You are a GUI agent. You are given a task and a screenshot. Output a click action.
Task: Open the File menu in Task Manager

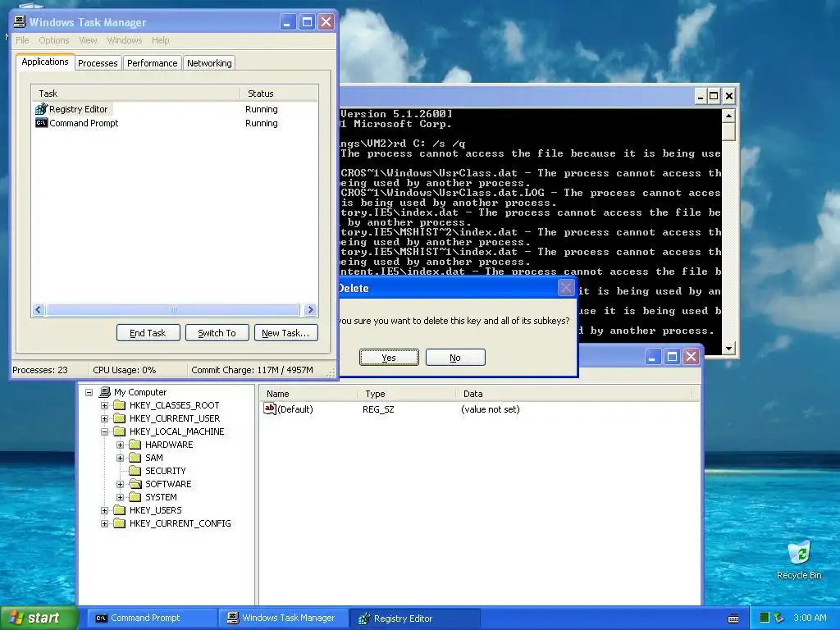click(22, 41)
